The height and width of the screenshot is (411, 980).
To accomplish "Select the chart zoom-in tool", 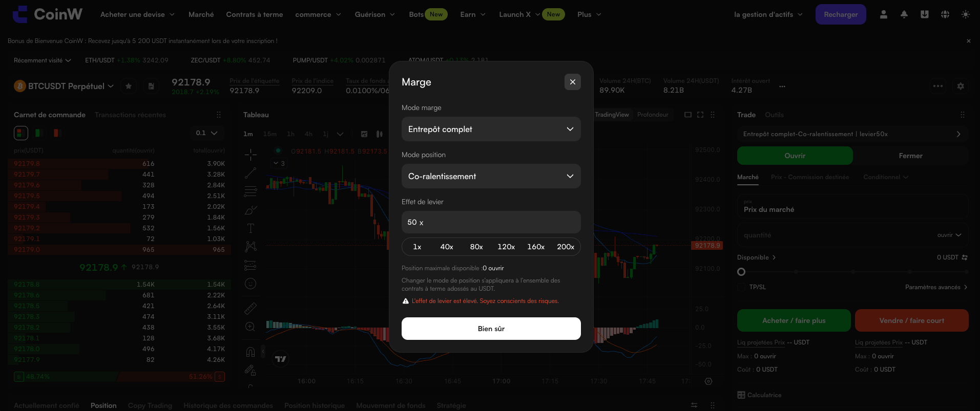I will click(x=251, y=327).
